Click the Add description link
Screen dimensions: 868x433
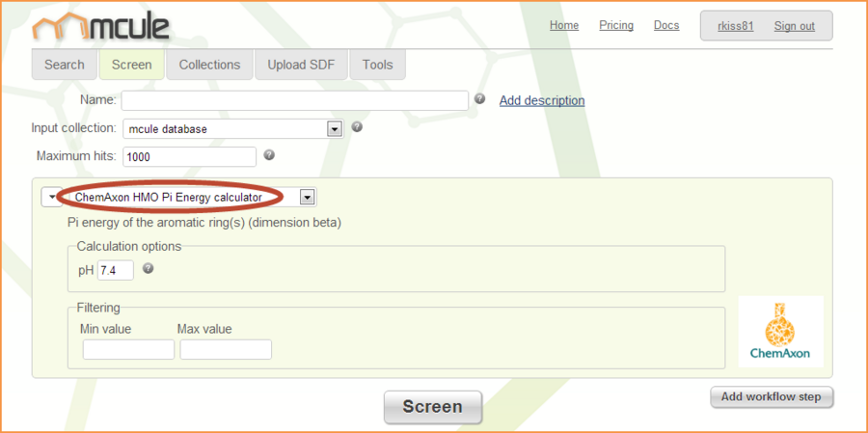click(541, 100)
